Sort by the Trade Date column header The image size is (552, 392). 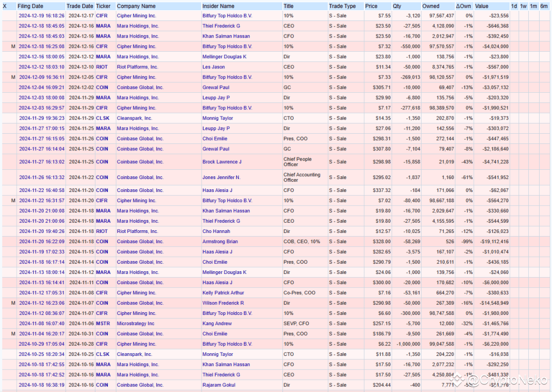coord(80,6)
